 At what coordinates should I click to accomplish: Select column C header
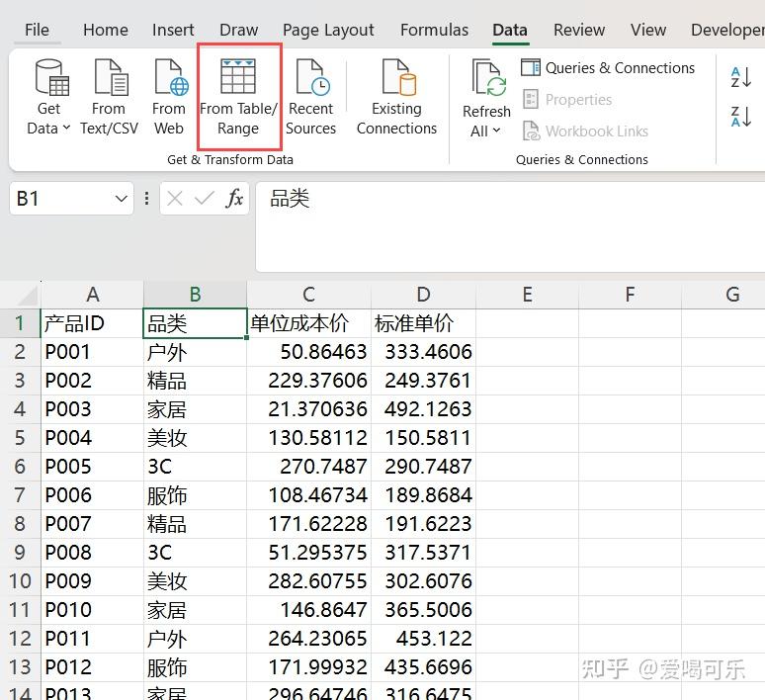tap(308, 295)
